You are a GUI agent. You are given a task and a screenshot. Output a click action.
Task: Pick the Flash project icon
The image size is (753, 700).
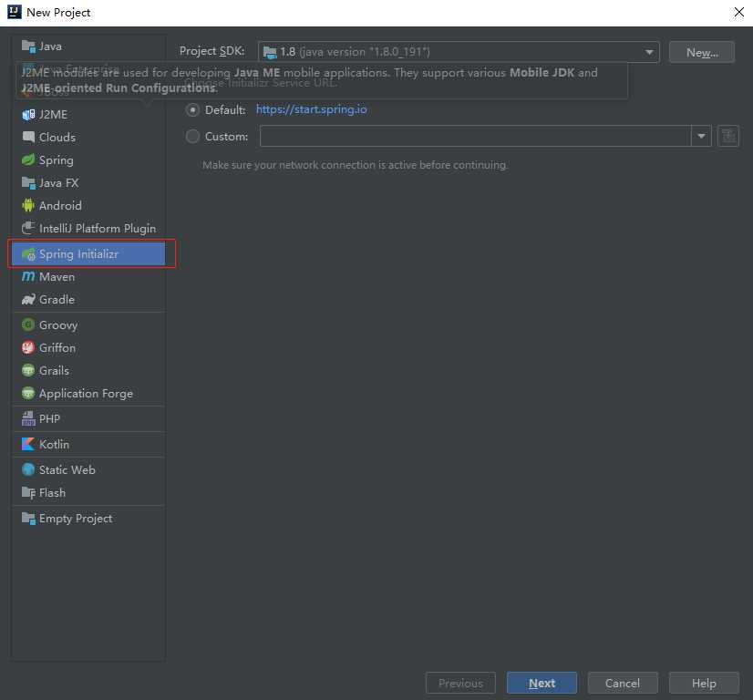coord(28,492)
